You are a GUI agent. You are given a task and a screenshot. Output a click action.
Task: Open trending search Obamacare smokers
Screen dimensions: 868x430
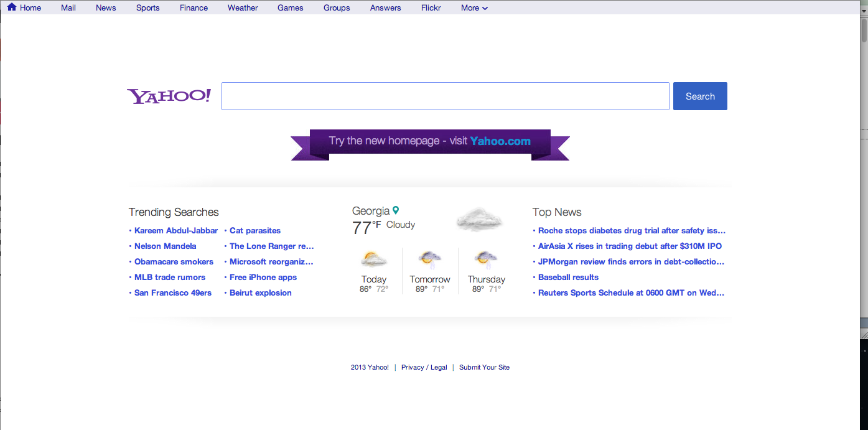(x=174, y=262)
